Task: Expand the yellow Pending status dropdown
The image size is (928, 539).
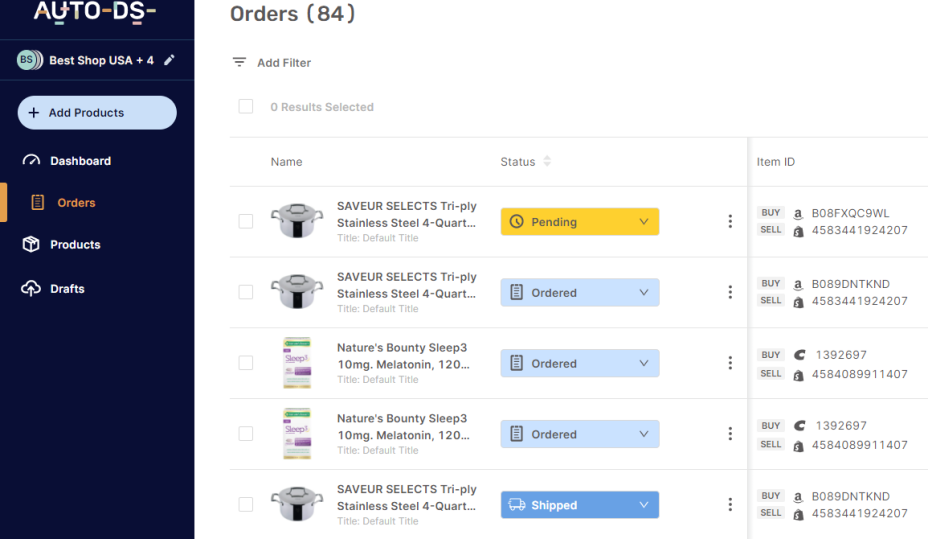Action: click(644, 222)
